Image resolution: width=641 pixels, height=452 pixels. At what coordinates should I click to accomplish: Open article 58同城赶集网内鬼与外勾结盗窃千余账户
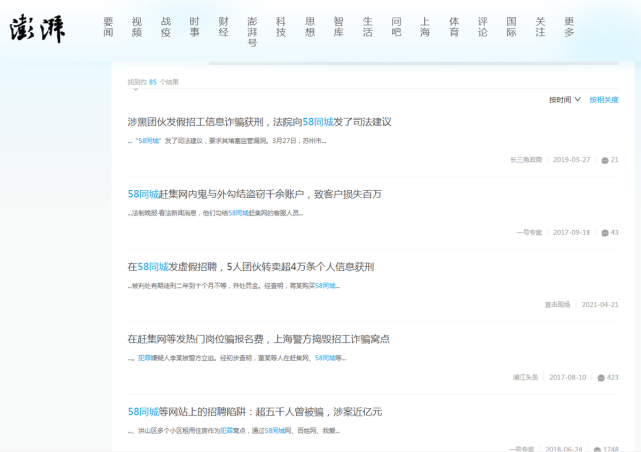point(254,194)
